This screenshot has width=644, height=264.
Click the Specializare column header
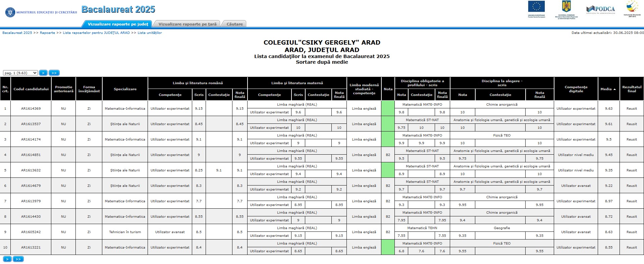(x=125, y=89)
